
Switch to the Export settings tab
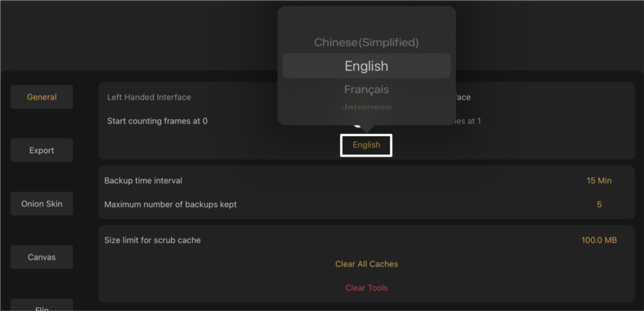(42, 150)
